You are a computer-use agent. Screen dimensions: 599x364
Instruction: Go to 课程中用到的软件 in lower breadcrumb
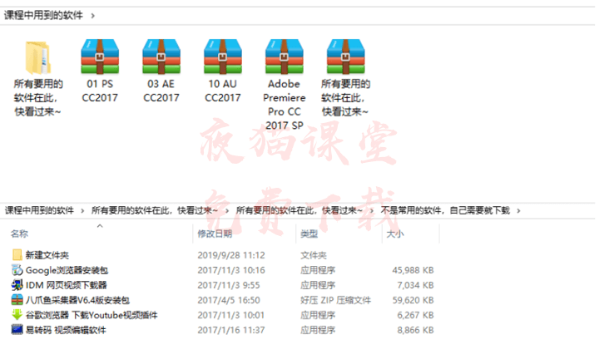(39, 210)
